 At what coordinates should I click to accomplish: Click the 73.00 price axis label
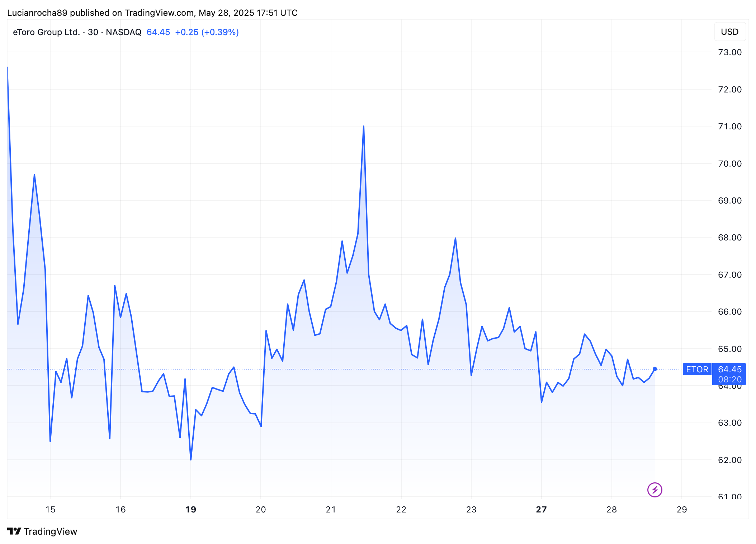(x=729, y=52)
